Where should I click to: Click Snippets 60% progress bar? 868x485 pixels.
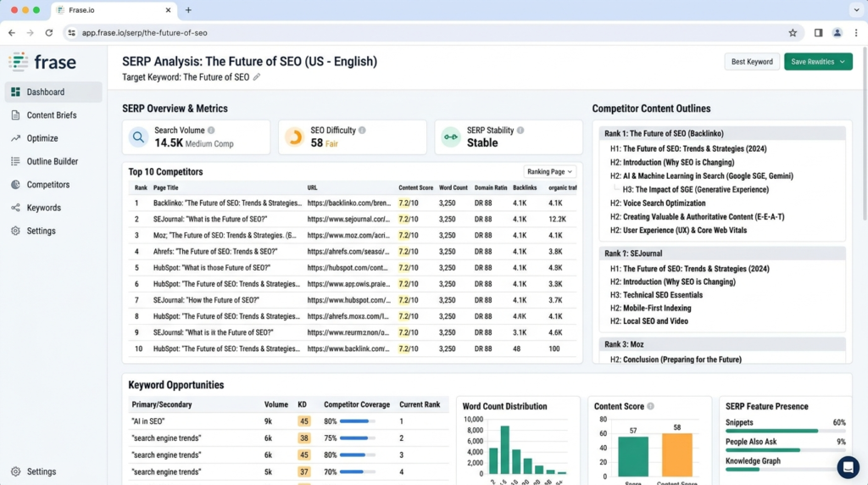[784, 431]
